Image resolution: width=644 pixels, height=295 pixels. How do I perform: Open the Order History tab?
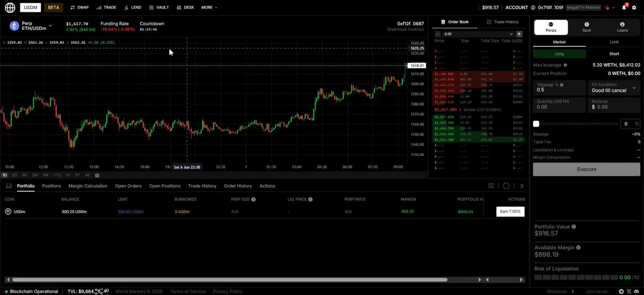238,186
